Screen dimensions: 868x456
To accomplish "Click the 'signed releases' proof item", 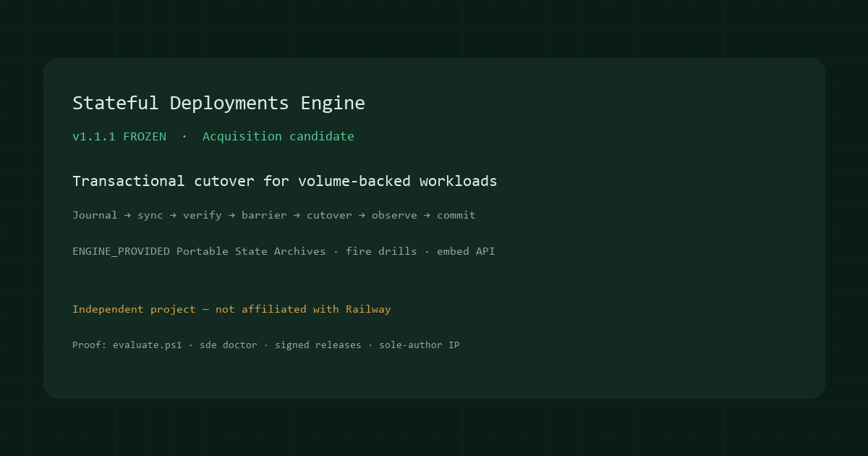I will (318, 345).
